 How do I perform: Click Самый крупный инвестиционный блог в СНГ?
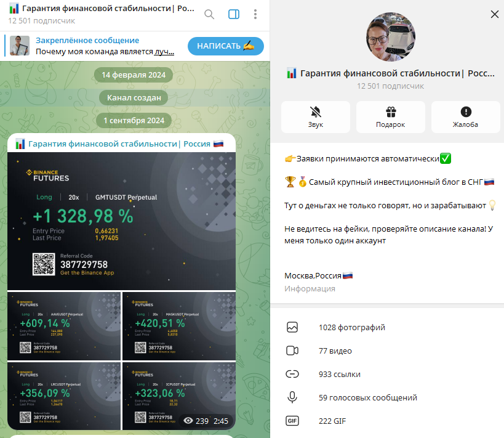pos(396,182)
